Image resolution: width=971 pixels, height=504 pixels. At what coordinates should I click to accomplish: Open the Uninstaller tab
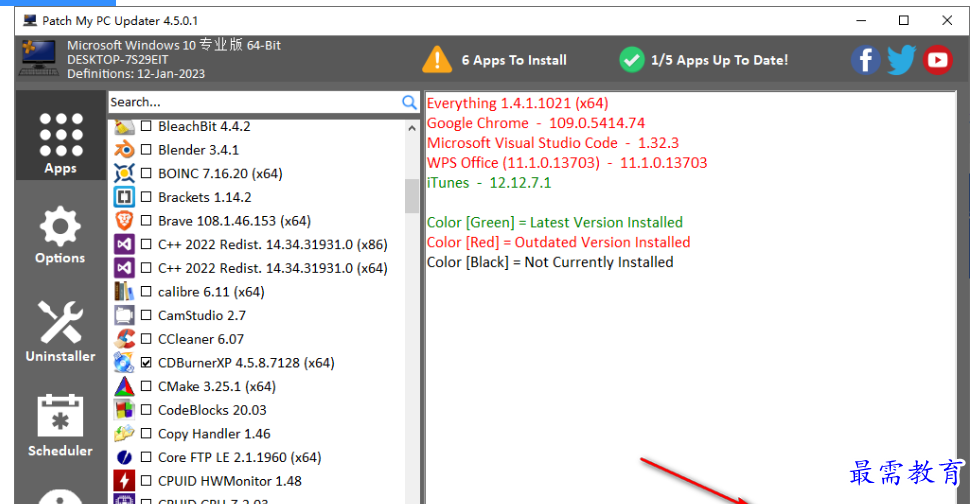[60, 331]
